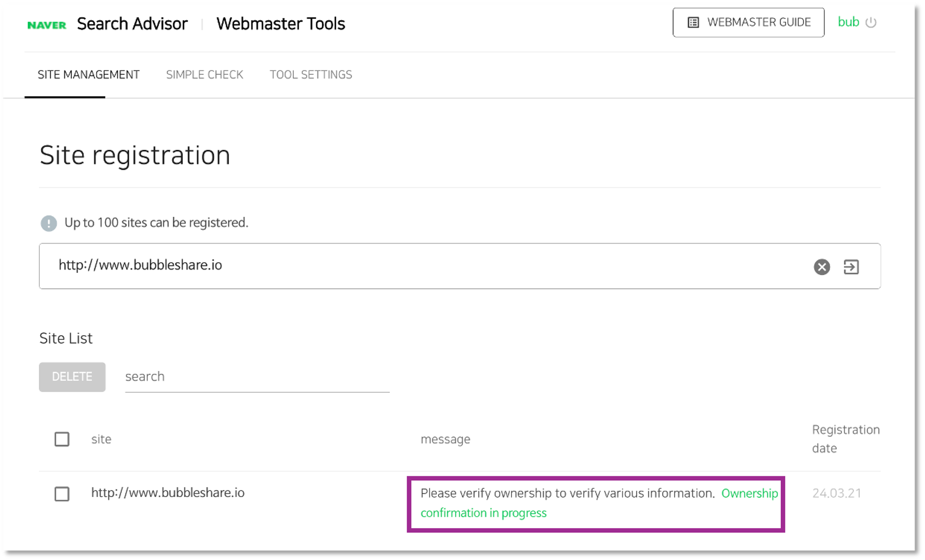
Task: Click the exclamation info icon beside site limit
Action: [x=49, y=223]
